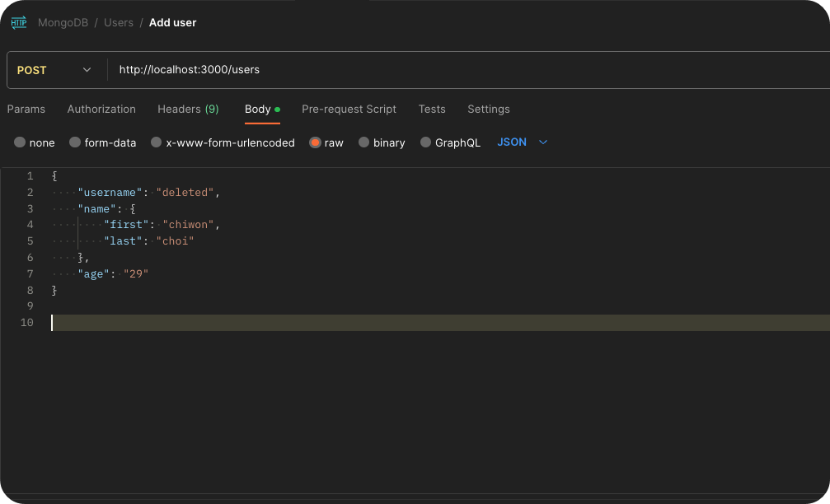Open the Settings tab
Viewport: 830px width, 504px height.
click(489, 109)
